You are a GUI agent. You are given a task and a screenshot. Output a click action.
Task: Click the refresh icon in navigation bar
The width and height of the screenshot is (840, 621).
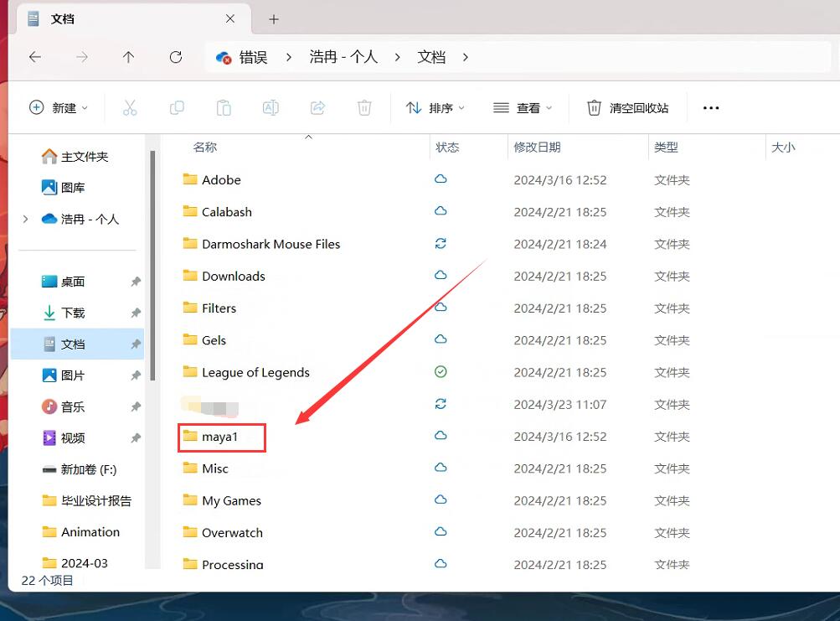(x=175, y=57)
